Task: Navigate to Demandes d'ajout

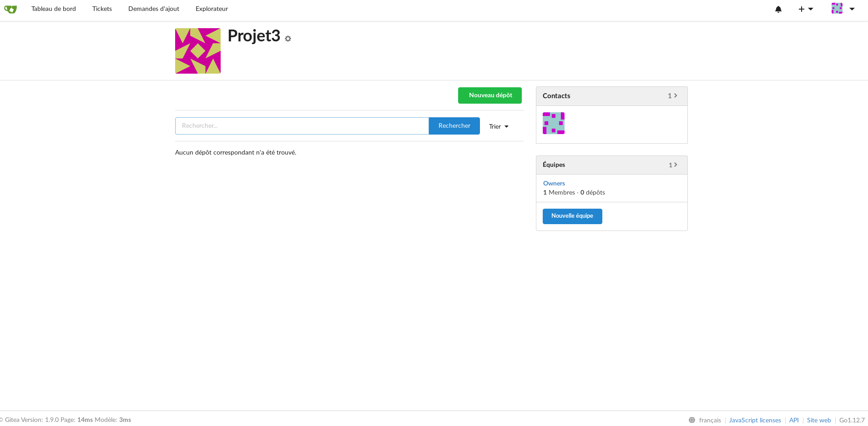Action: click(x=154, y=9)
